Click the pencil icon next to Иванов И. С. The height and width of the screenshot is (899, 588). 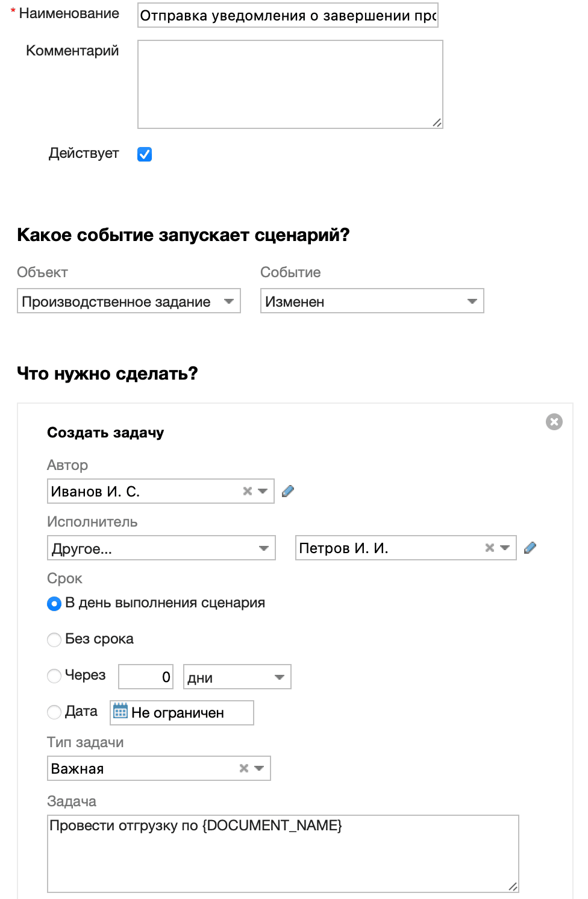(x=288, y=491)
